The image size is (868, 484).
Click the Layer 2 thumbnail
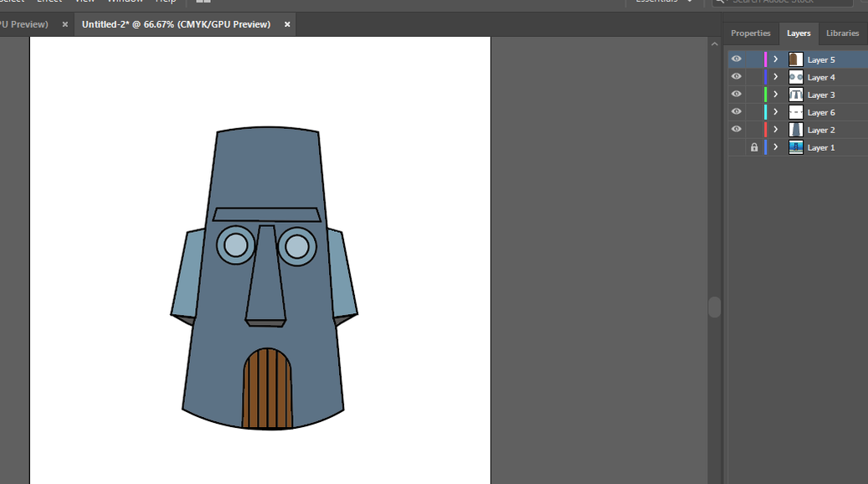click(x=795, y=130)
